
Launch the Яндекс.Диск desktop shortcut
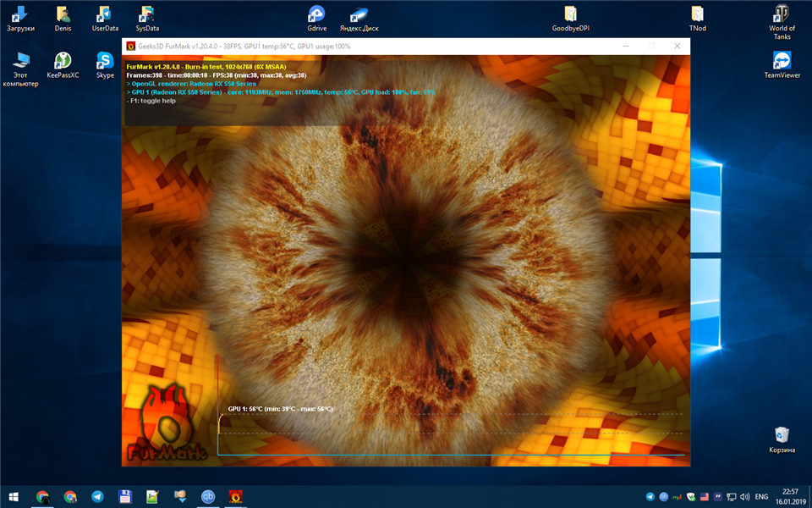[x=359, y=19]
